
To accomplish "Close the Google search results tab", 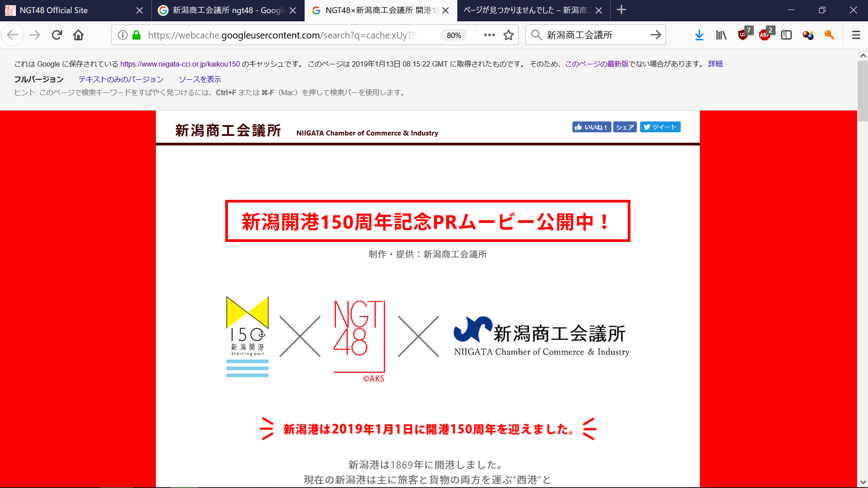I will point(293,10).
